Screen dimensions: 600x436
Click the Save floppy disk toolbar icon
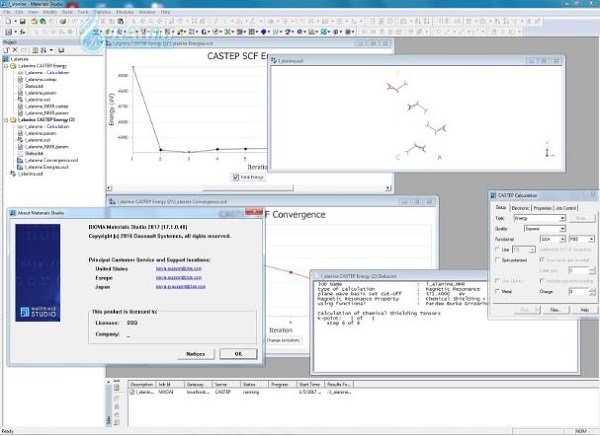pos(23,21)
